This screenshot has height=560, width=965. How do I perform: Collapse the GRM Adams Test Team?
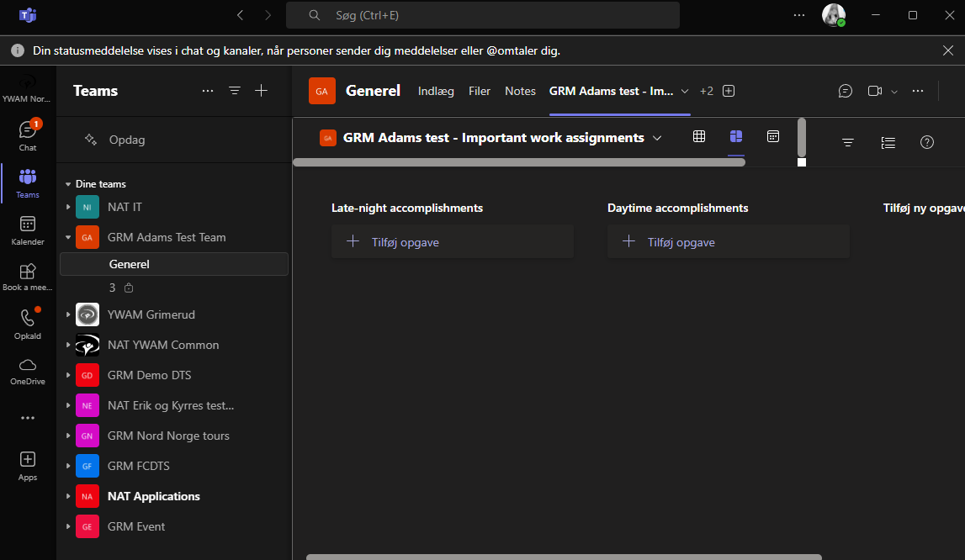click(68, 238)
